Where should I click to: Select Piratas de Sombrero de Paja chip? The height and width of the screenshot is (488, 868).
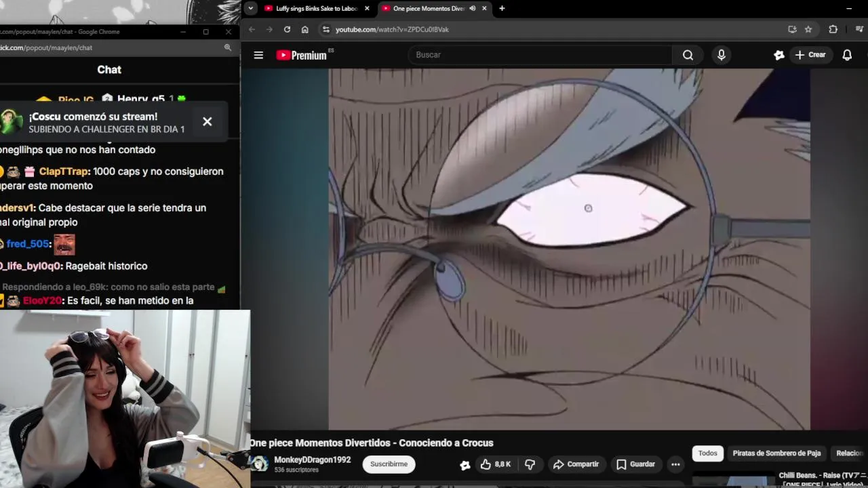point(776,453)
